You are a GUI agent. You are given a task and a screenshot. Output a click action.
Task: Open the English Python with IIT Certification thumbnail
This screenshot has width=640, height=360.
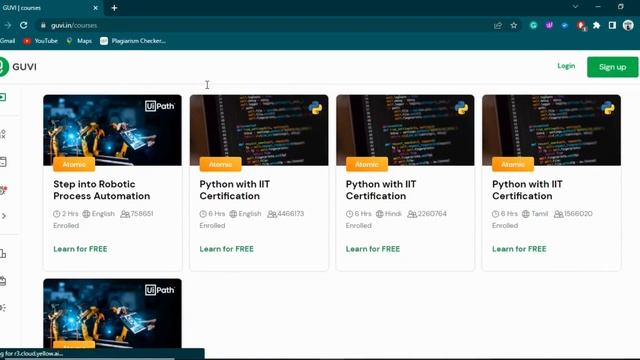pos(259,130)
